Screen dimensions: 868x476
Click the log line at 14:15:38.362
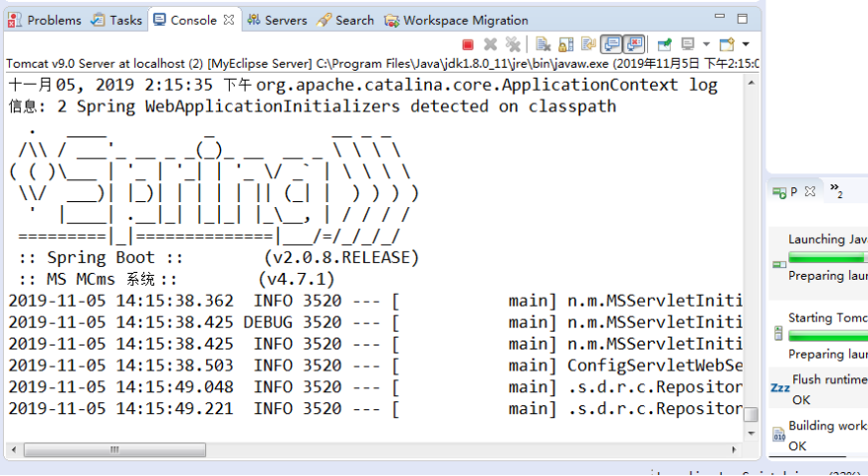click(x=375, y=301)
